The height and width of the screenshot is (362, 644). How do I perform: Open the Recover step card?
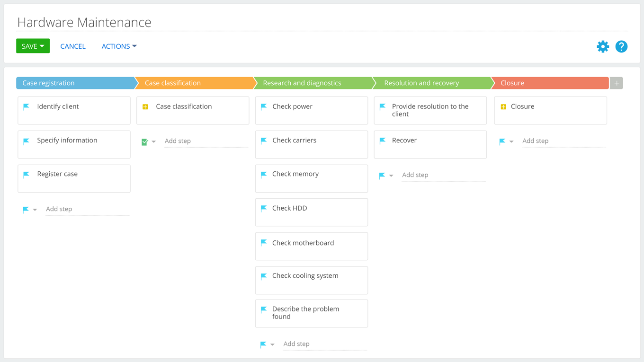click(430, 144)
